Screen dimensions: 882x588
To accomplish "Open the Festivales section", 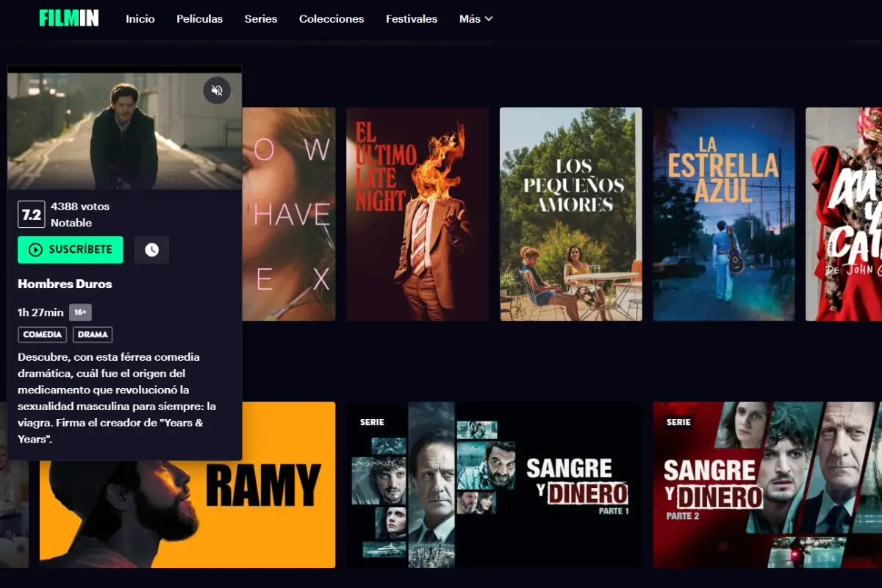I will coord(412,19).
